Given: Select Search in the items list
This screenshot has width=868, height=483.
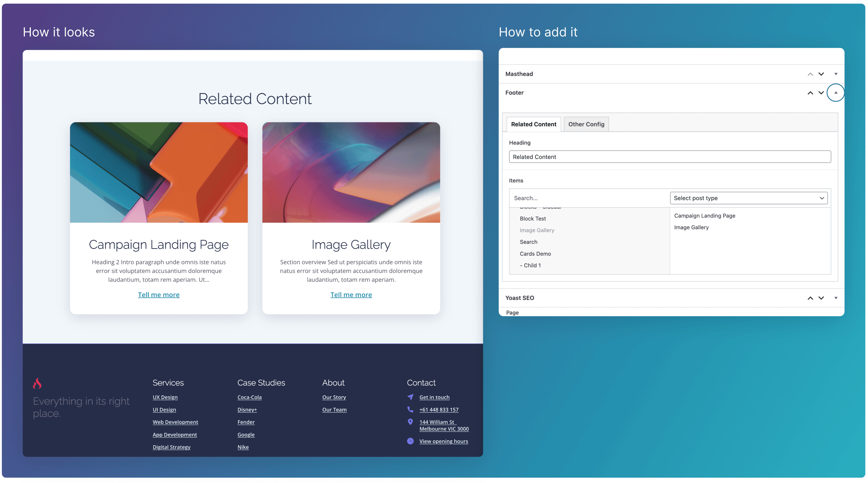Looking at the screenshot, I should 528,242.
